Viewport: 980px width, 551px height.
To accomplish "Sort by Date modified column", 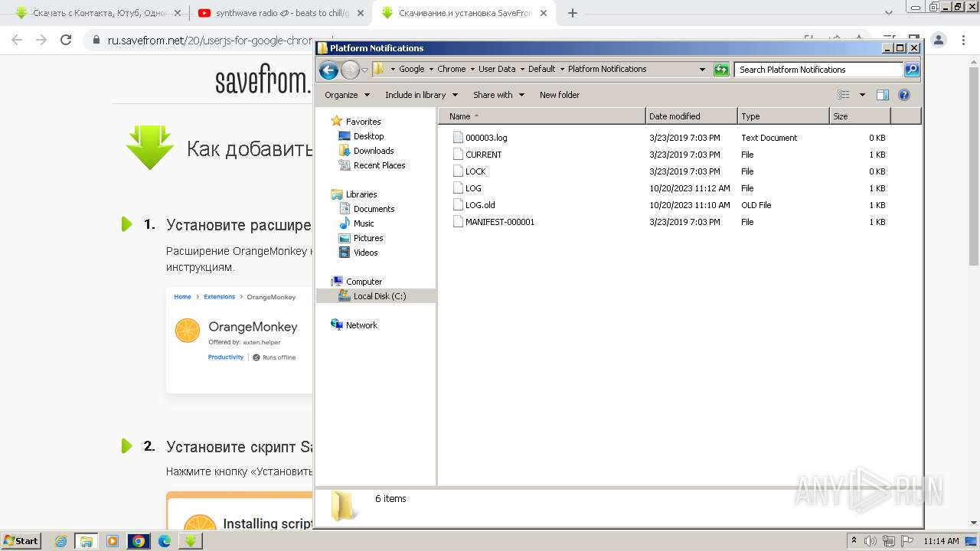I will 692,116.
